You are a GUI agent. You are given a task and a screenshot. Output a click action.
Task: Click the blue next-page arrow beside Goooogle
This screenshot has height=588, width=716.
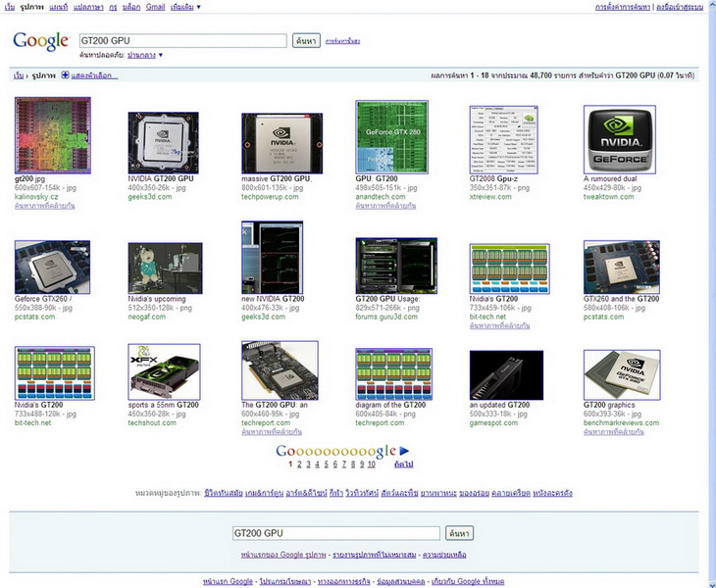point(404,451)
